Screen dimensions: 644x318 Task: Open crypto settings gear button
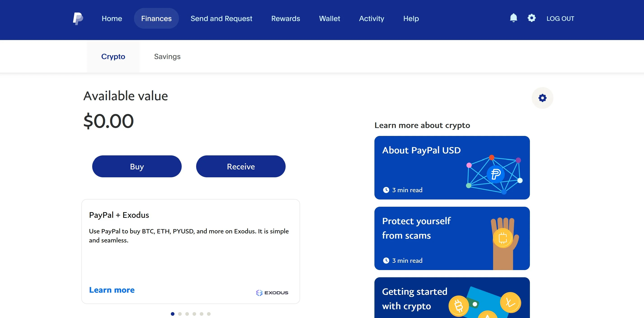point(542,98)
